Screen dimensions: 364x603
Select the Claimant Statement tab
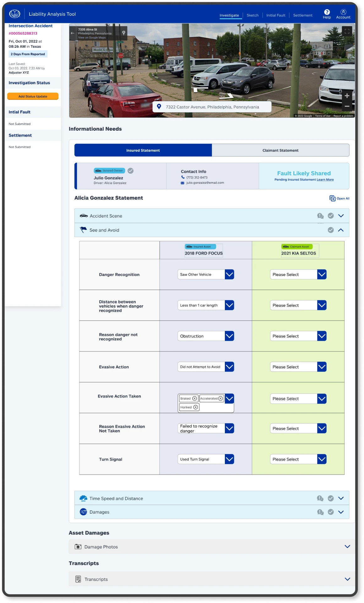280,150
